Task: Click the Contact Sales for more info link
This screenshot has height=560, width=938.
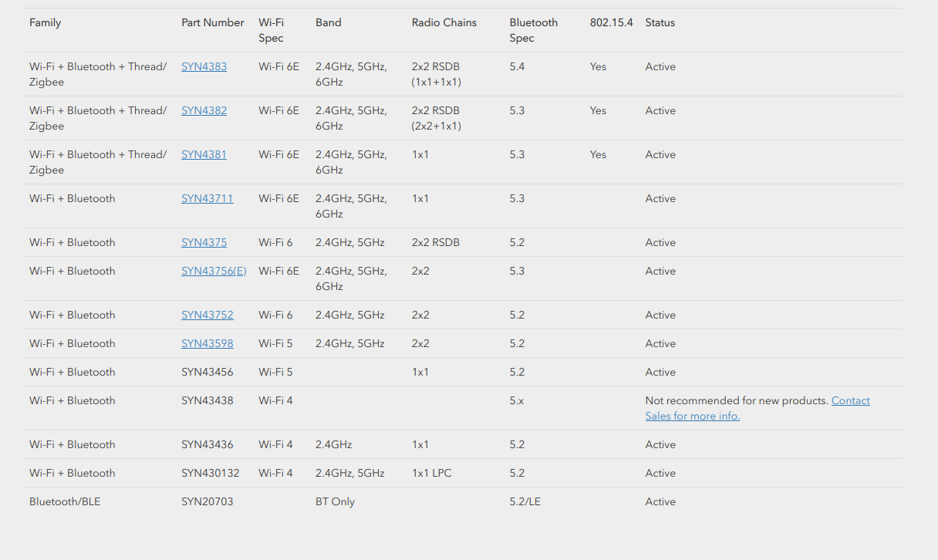Action: 757,408
